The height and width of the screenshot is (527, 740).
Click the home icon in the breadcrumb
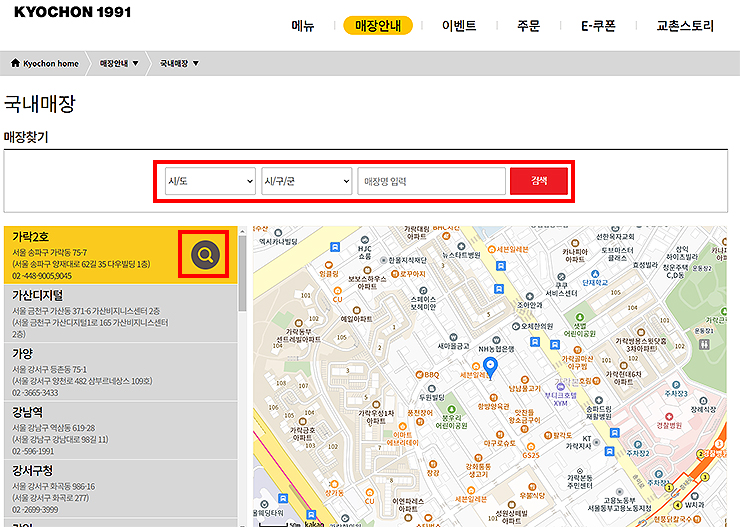[16, 63]
